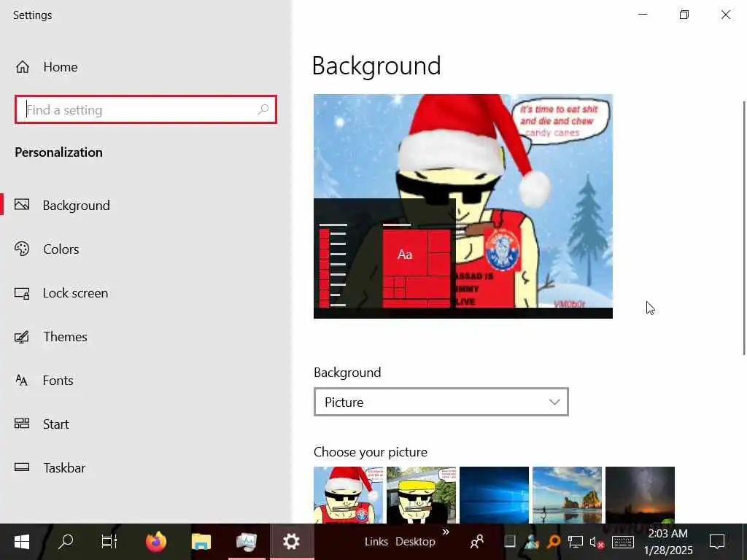747x560 pixels.
Task: Click the gray document tray icon
Action: [x=510, y=541]
